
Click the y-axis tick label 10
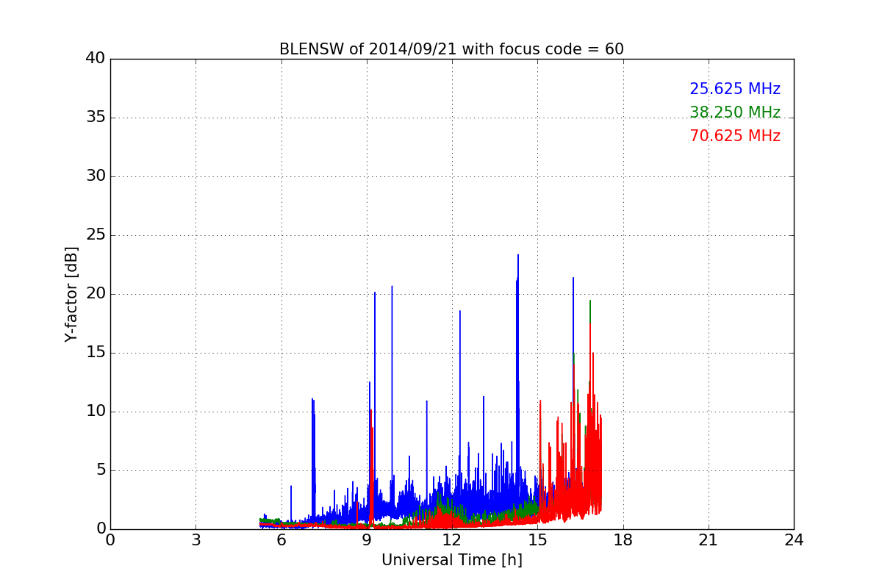95,412
